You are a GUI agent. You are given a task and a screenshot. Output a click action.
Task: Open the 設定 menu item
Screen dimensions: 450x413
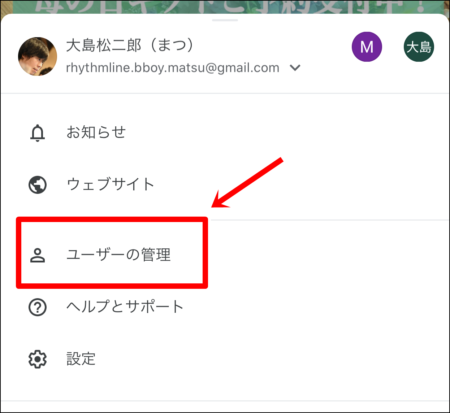point(225,359)
